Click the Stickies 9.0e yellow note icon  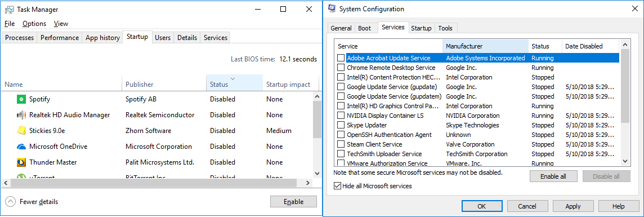click(x=21, y=131)
